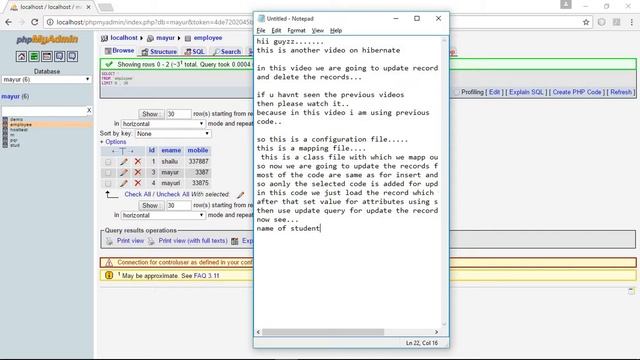This screenshot has width=640, height=360.
Task: Switch to Browse tab in phpMyAdmin
Action: (120, 51)
